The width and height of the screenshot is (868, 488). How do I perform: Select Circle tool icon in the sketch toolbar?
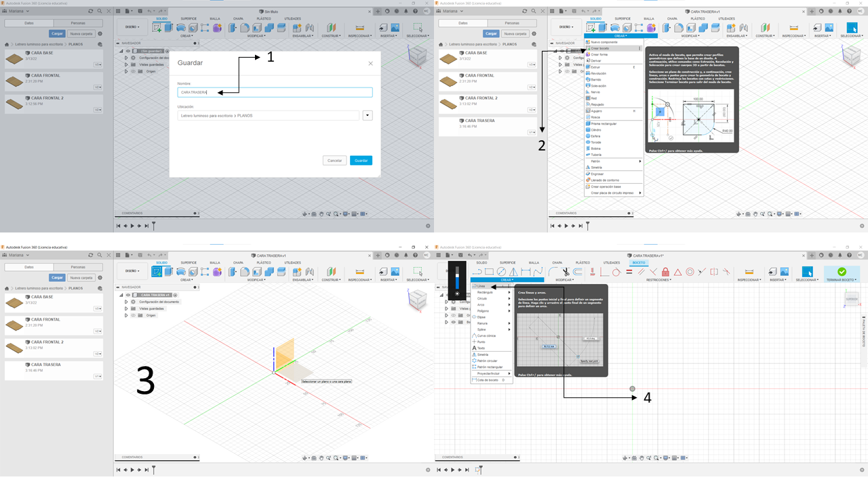(502, 272)
